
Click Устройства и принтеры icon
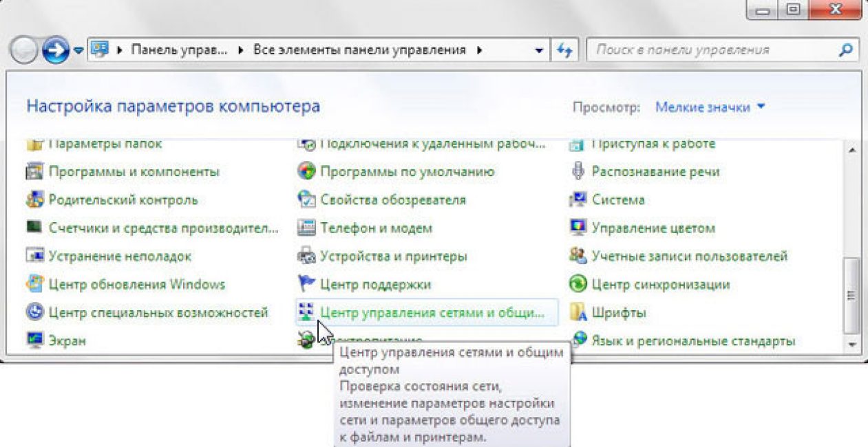click(x=306, y=256)
